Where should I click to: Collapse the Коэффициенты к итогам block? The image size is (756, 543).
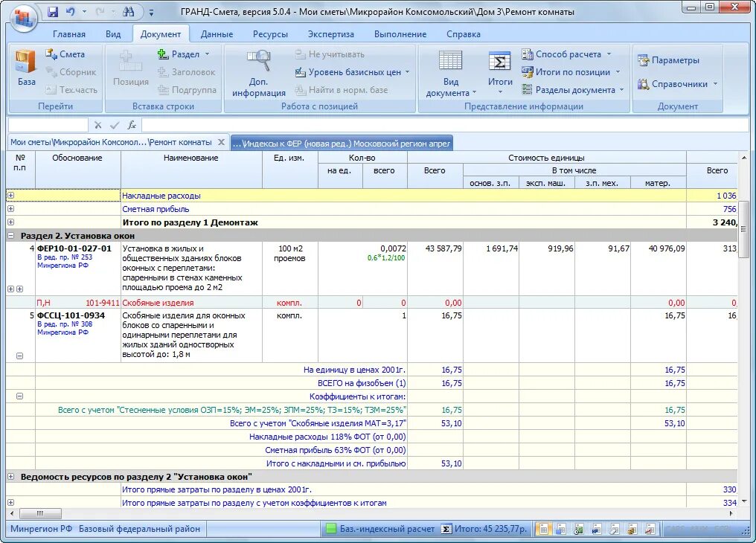click(x=20, y=396)
